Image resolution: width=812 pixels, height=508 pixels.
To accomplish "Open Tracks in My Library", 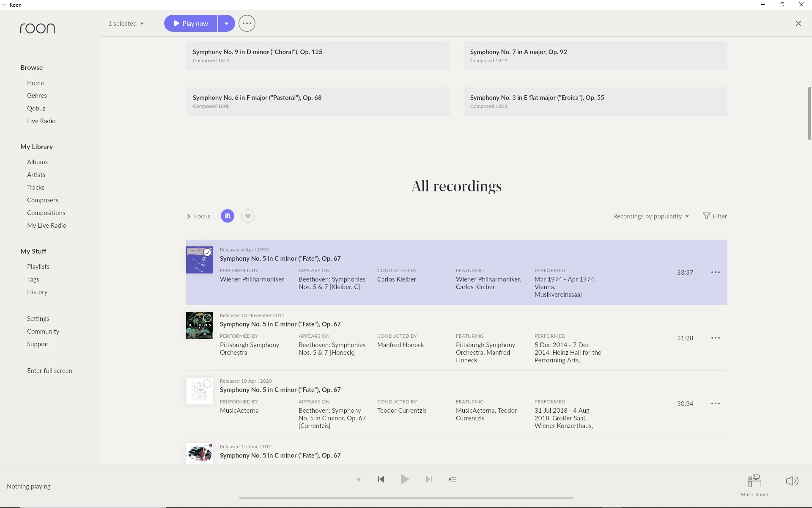I will (36, 188).
